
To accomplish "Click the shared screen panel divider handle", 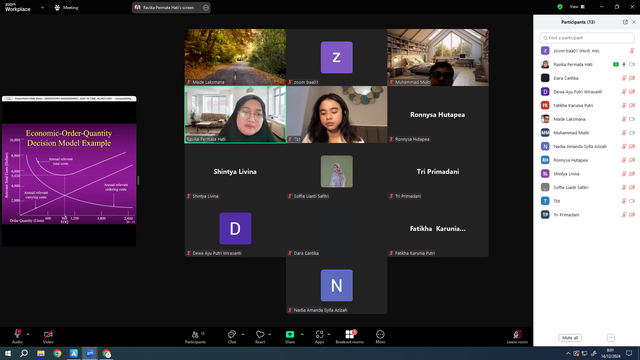I will point(138,180).
